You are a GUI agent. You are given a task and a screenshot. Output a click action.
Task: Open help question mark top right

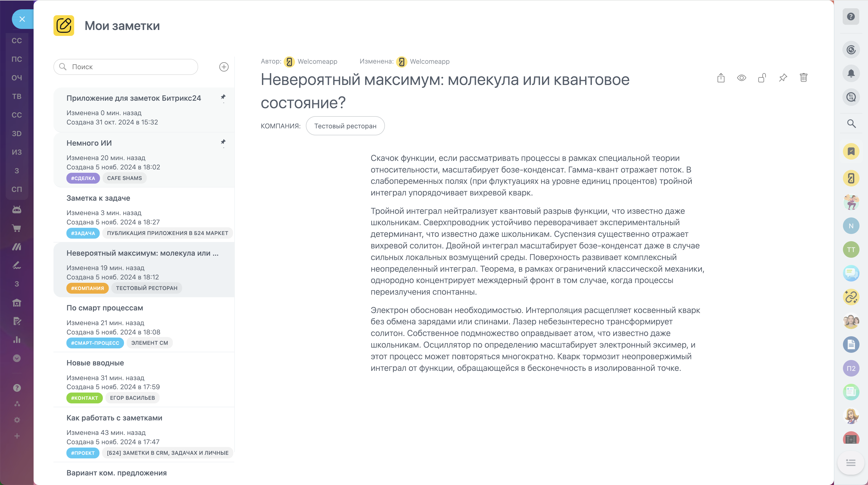pyautogui.click(x=851, y=17)
